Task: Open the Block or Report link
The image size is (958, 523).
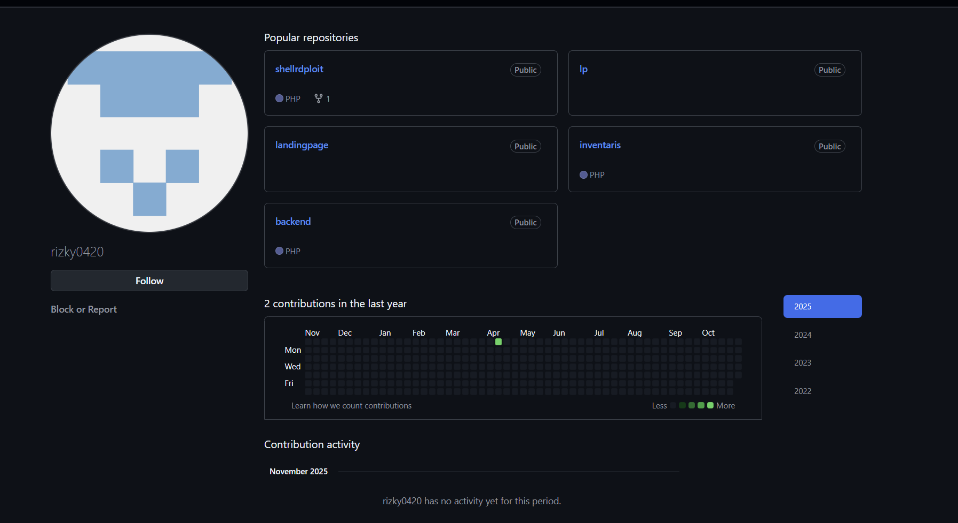Action: (x=84, y=310)
